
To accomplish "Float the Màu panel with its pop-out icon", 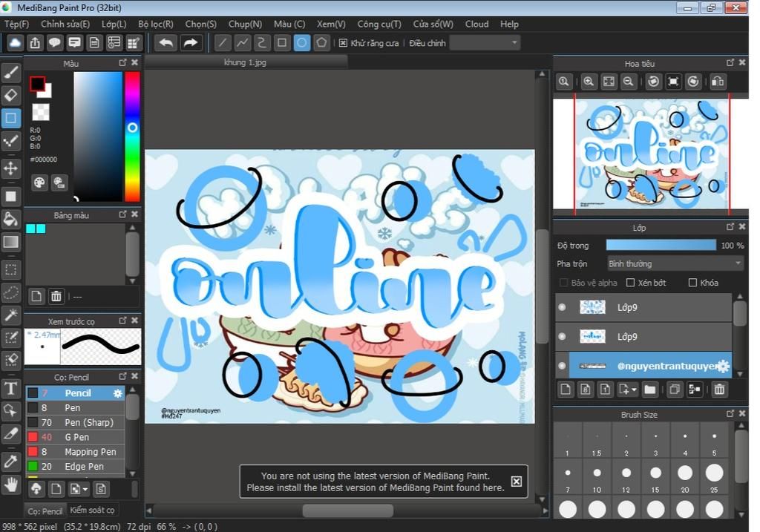I will [x=122, y=62].
